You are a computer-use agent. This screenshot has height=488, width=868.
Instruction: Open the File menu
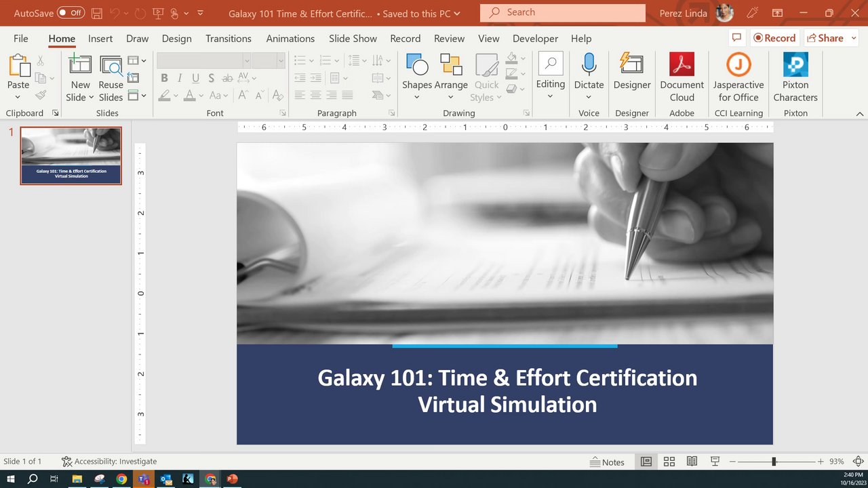[21, 39]
